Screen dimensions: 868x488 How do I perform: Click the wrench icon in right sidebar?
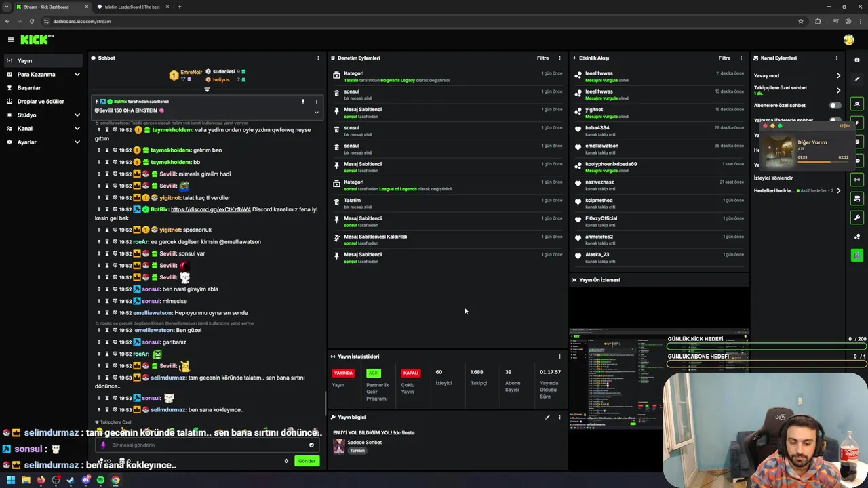tap(857, 218)
